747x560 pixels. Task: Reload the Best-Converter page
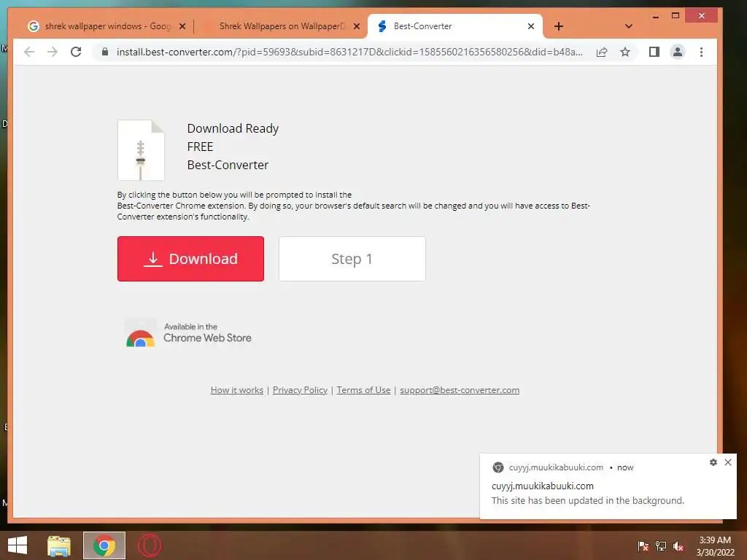[76, 52]
